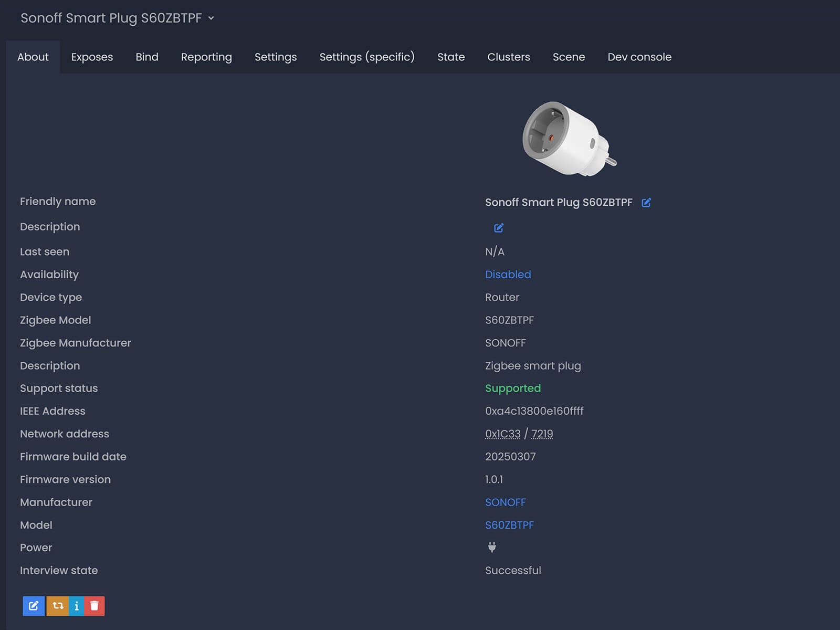Click the edit friendly name pencil icon
The width and height of the screenshot is (840, 630).
tap(646, 203)
